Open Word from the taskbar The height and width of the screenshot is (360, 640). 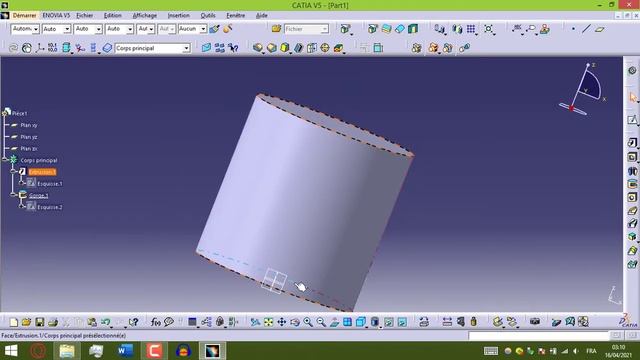coord(125,351)
